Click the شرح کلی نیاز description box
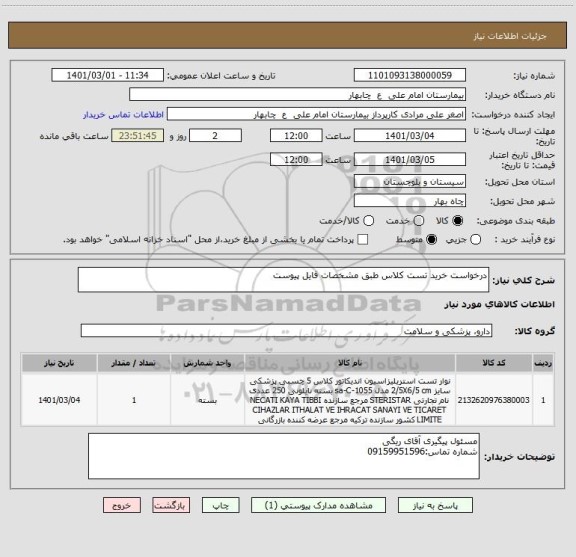Screen dimensions: 576x557 (283, 280)
